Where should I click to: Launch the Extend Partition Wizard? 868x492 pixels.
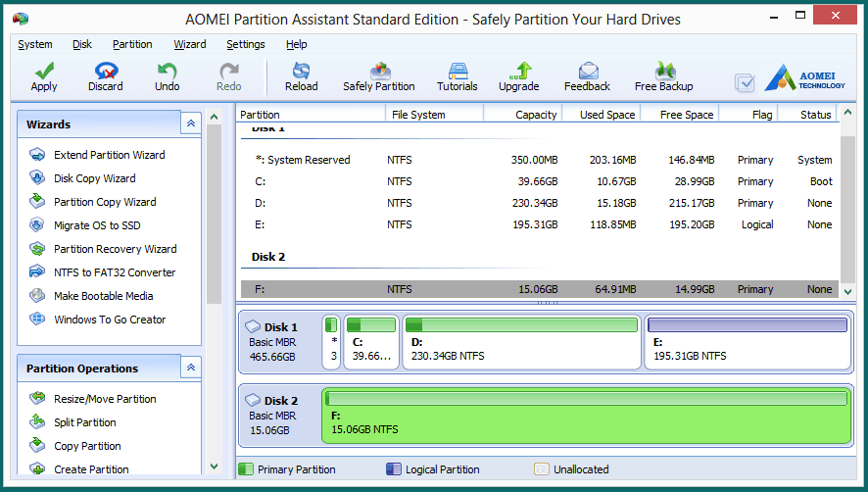pos(109,155)
